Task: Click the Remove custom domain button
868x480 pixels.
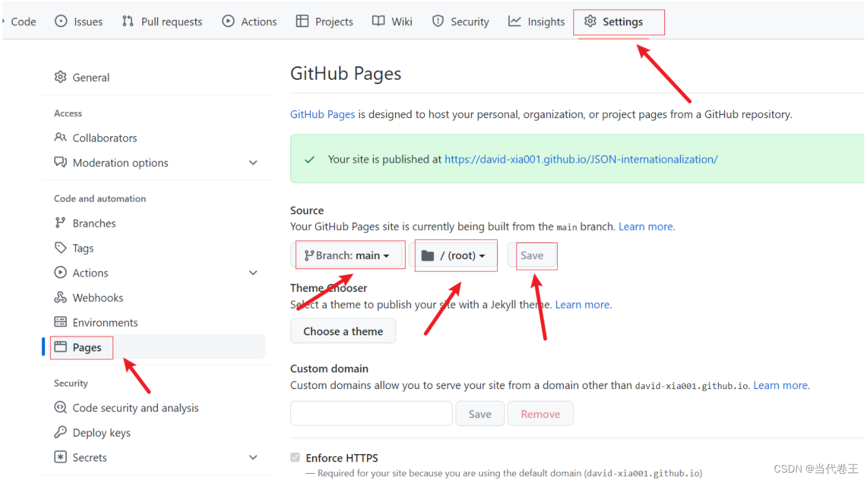Action: [540, 414]
